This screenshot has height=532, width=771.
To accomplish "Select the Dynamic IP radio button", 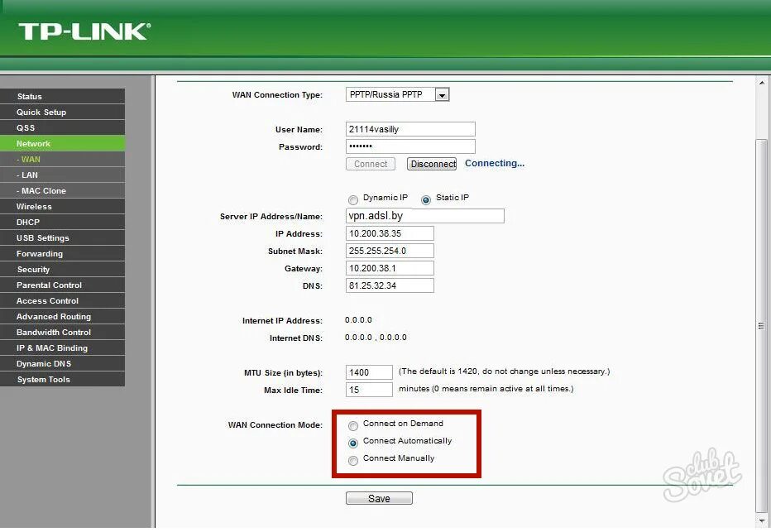I will [x=353, y=199].
